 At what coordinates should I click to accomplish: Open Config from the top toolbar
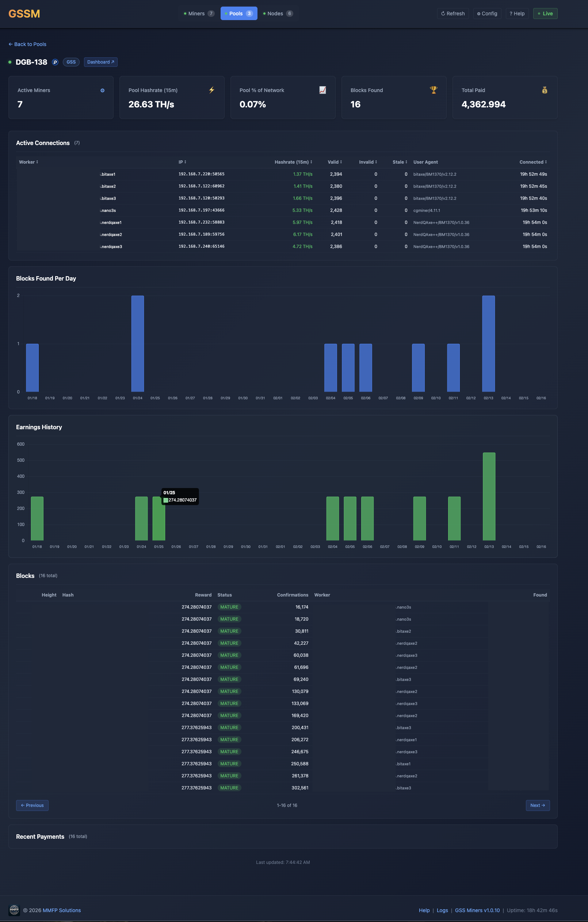[487, 14]
